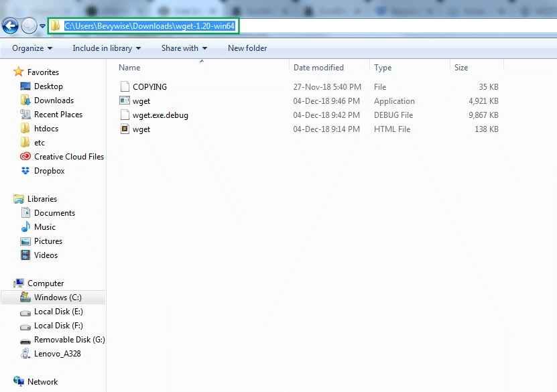This screenshot has width=557, height=392.
Task: Open Removable Disk (G:) icon
Action: [25, 341]
